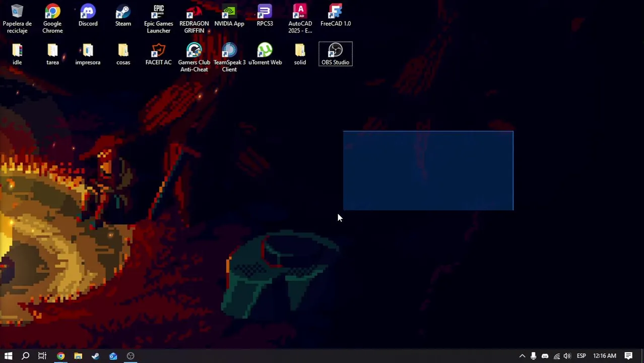Open Chrome from the taskbar

(60, 356)
